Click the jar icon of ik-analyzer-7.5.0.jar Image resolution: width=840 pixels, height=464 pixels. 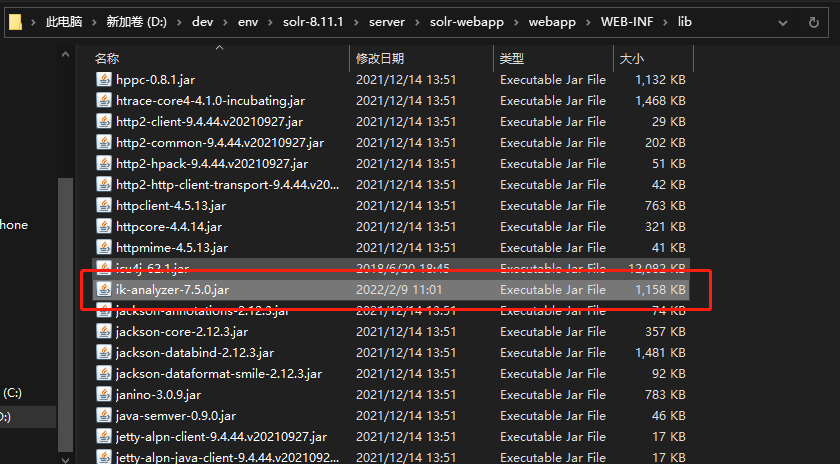[x=103, y=289]
